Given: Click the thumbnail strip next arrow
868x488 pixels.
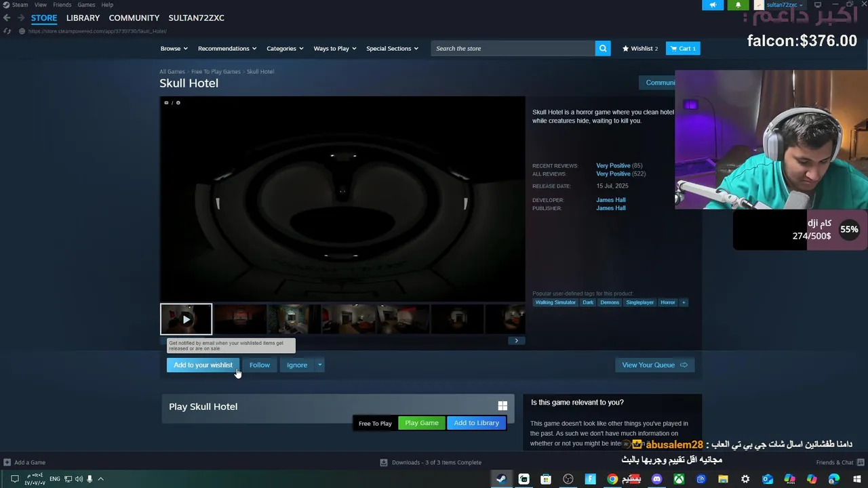Looking at the screenshot, I should pos(516,340).
